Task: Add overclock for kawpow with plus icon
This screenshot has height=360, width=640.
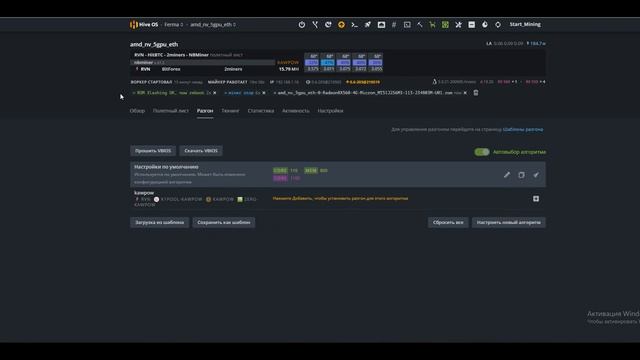Action: (536, 199)
